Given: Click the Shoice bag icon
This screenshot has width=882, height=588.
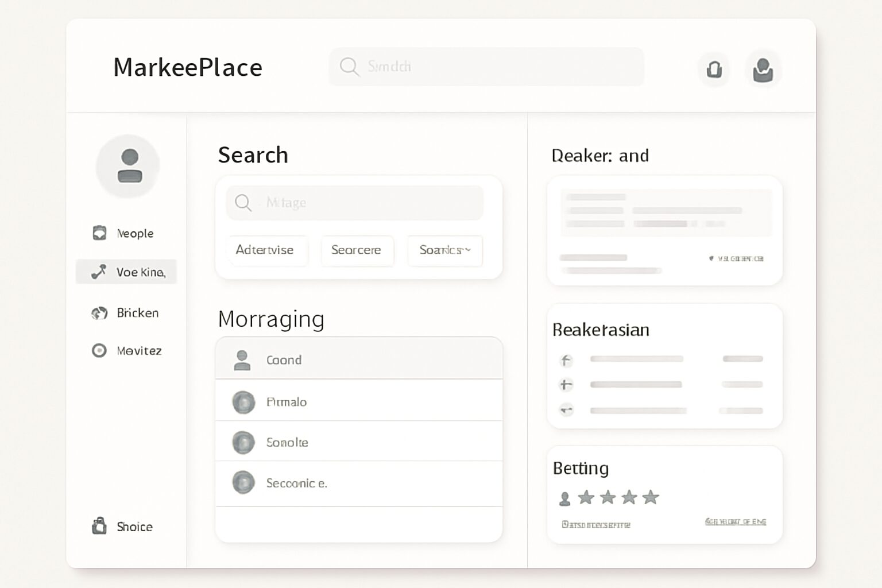Looking at the screenshot, I should pos(99,525).
